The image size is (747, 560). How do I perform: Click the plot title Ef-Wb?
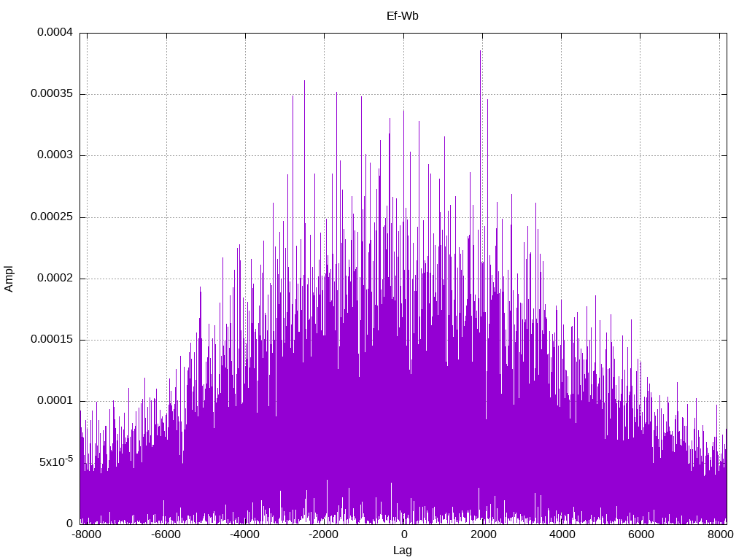click(x=403, y=16)
